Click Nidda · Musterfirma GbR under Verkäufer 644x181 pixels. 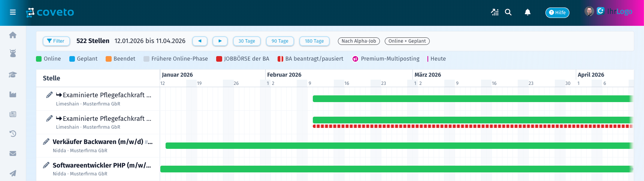click(80, 151)
